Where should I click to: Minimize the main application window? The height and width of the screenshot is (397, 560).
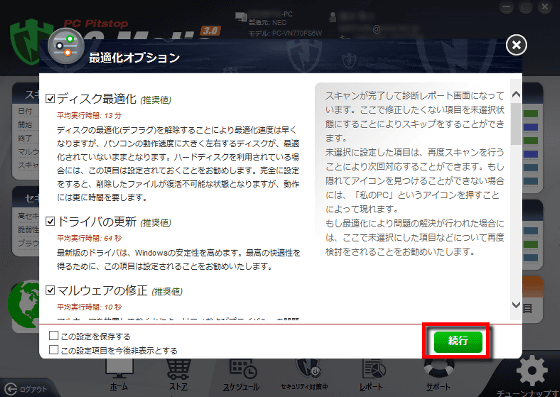(506, 7)
